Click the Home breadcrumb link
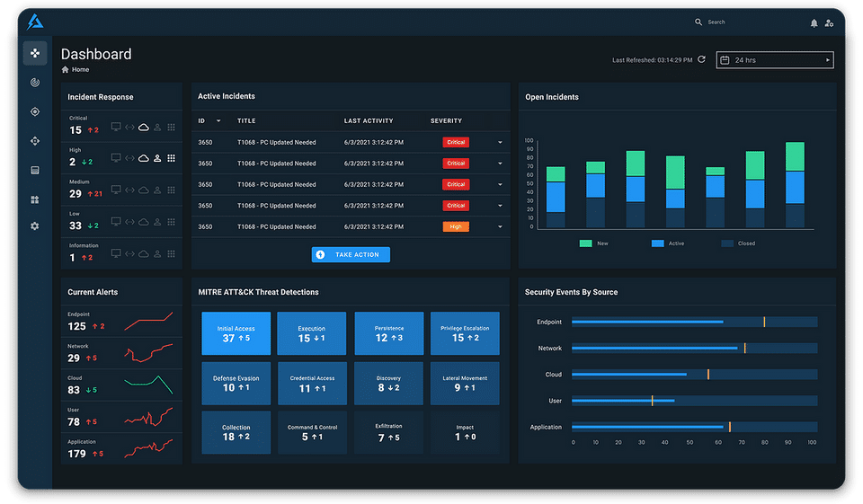Screen dimensions: 863x504 [x=80, y=69]
